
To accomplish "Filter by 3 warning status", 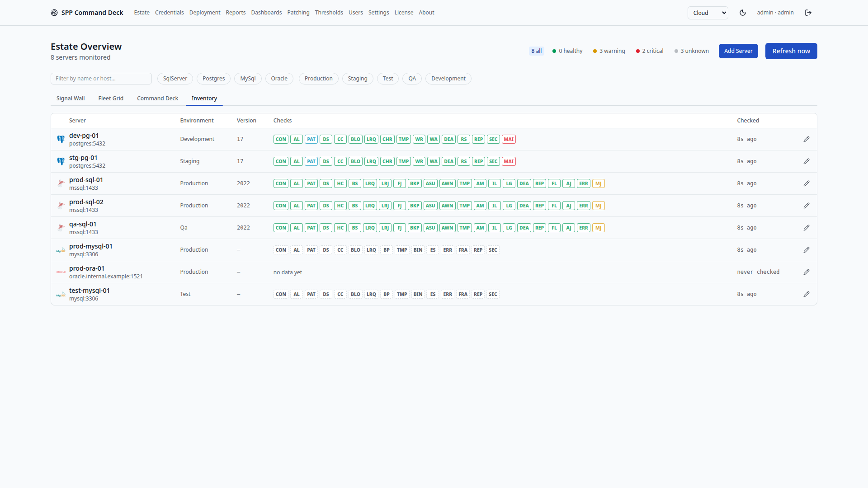I will point(609,51).
